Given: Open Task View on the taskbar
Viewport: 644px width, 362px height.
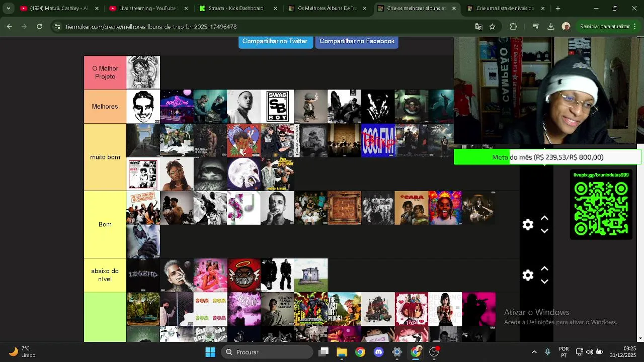Looking at the screenshot, I should 324,352.
